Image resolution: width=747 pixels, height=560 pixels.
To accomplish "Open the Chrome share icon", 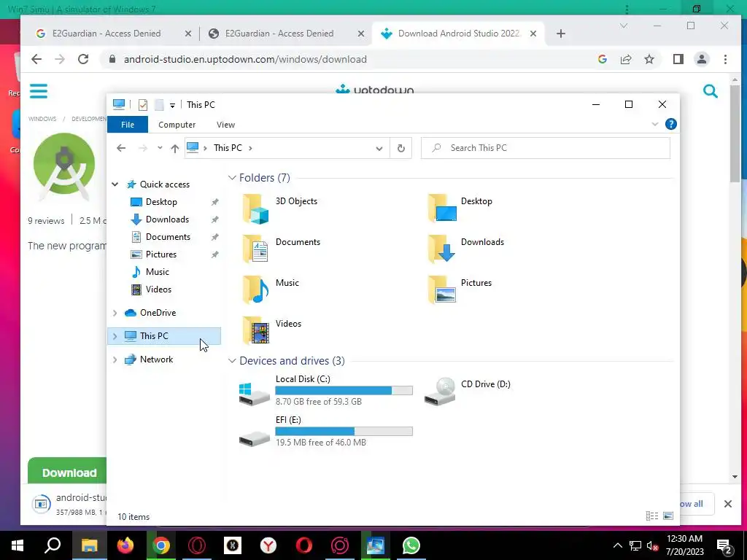I will point(625,59).
